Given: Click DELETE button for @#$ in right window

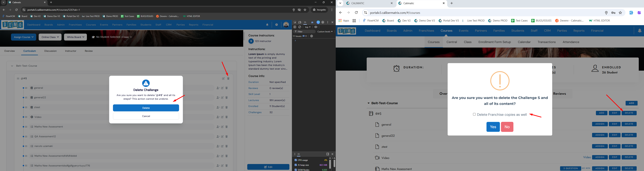Looking at the screenshot, I should [629, 113].
